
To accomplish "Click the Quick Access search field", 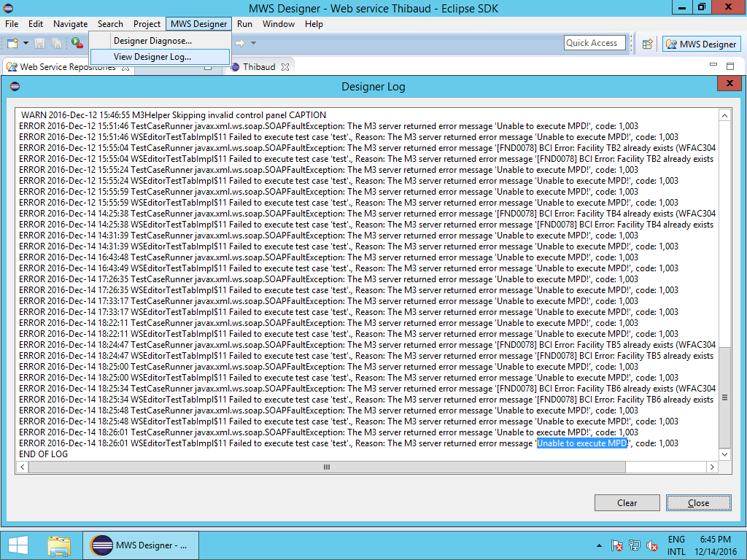I will coord(595,43).
